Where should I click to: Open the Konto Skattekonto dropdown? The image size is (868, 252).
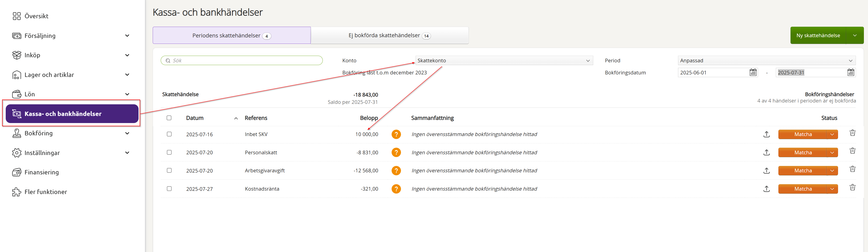pyautogui.click(x=504, y=60)
